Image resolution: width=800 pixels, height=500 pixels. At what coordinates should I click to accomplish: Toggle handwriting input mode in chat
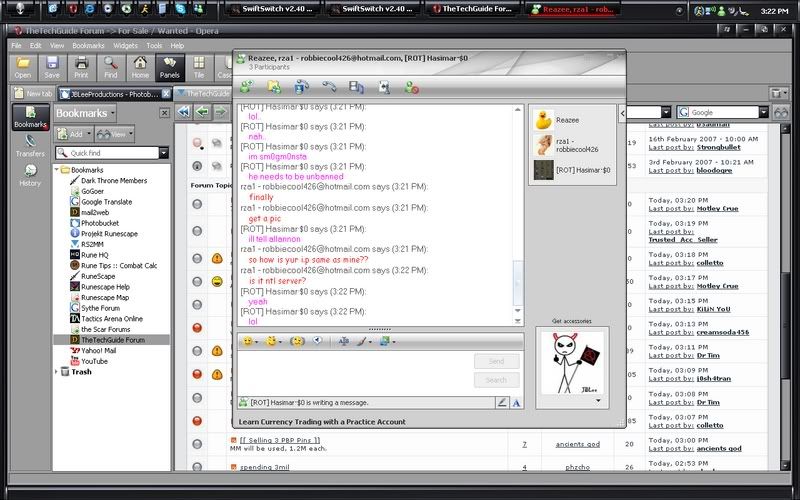point(502,402)
